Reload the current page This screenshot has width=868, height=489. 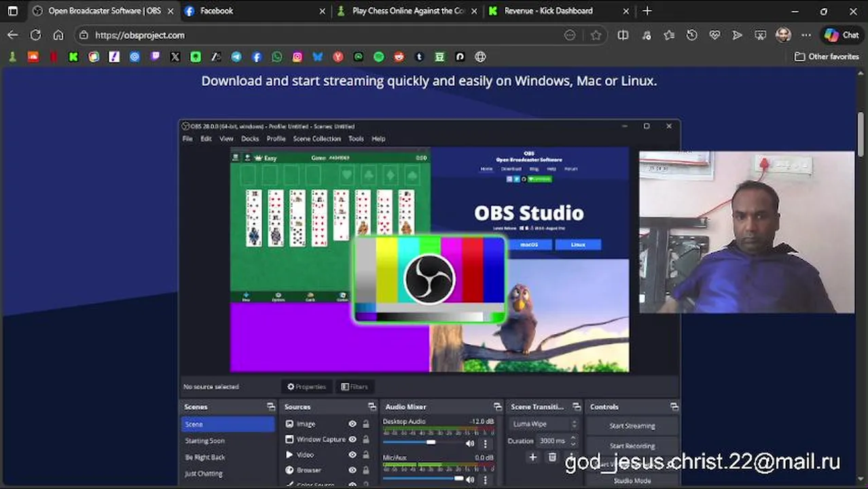[x=35, y=35]
